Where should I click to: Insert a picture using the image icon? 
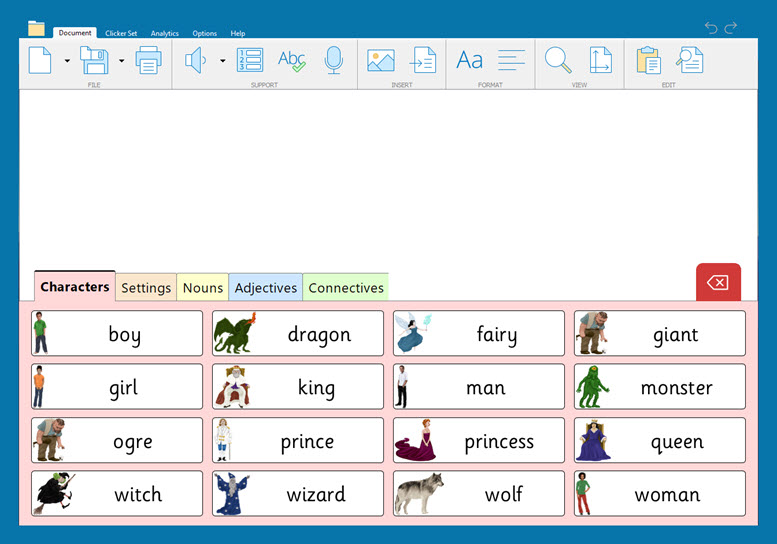click(x=380, y=61)
